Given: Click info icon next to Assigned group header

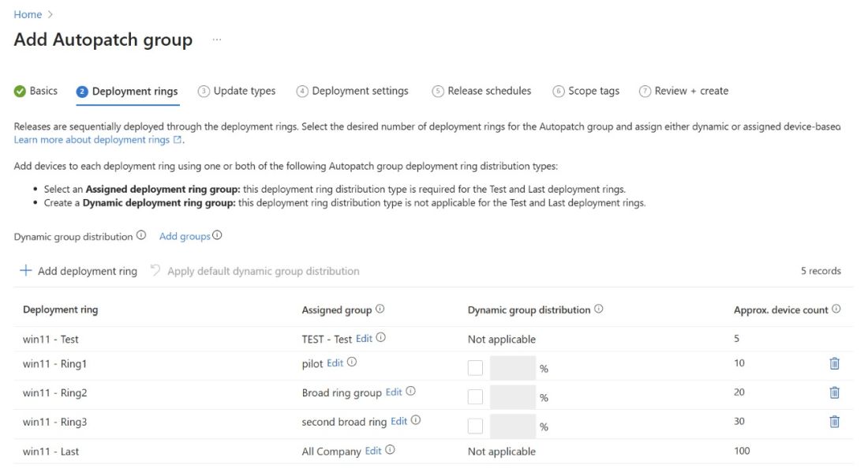Looking at the screenshot, I should (380, 309).
